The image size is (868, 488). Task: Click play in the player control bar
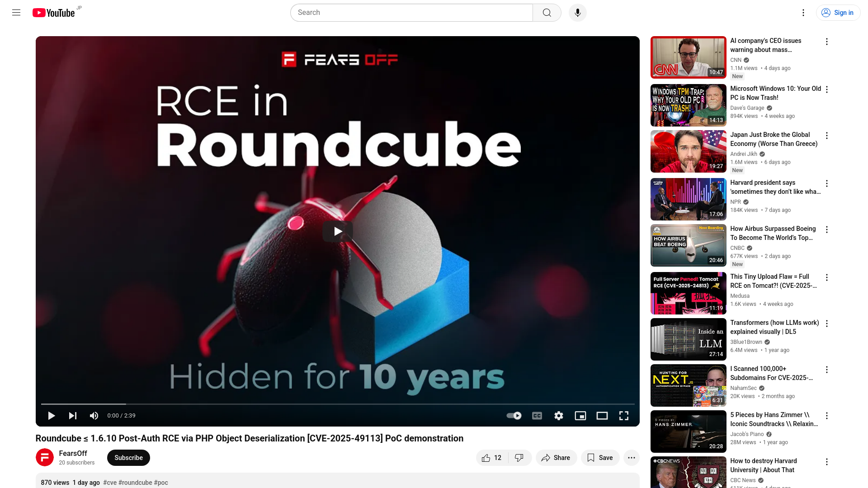51,416
